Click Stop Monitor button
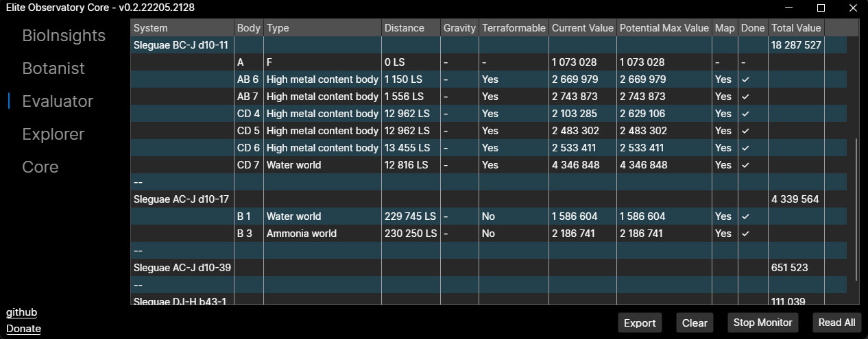This screenshot has width=868, height=339. [762, 323]
